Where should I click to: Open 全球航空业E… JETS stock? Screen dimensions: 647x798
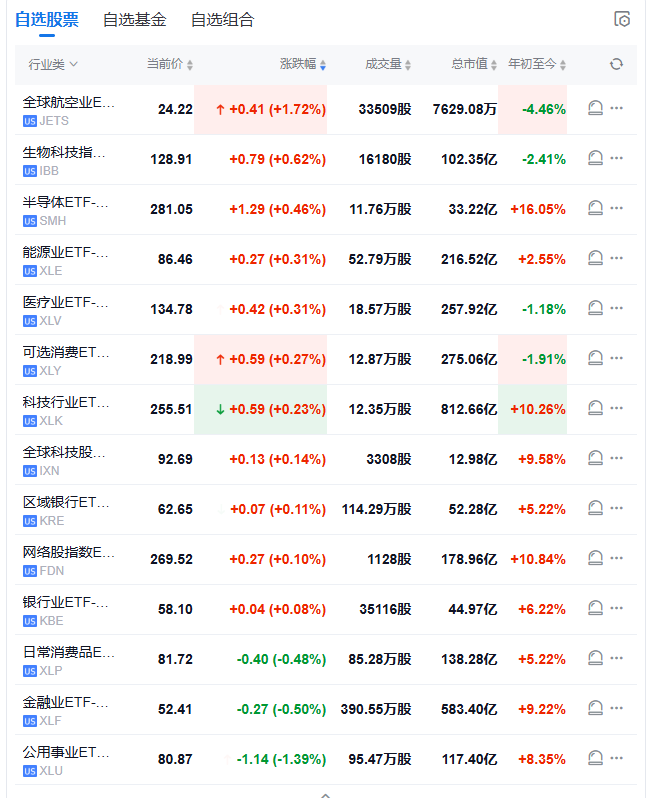click(69, 110)
